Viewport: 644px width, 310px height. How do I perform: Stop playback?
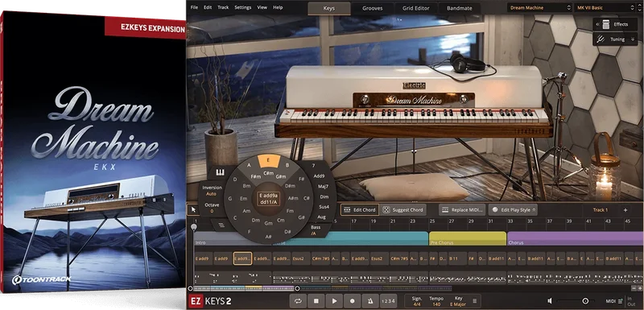pyautogui.click(x=316, y=301)
